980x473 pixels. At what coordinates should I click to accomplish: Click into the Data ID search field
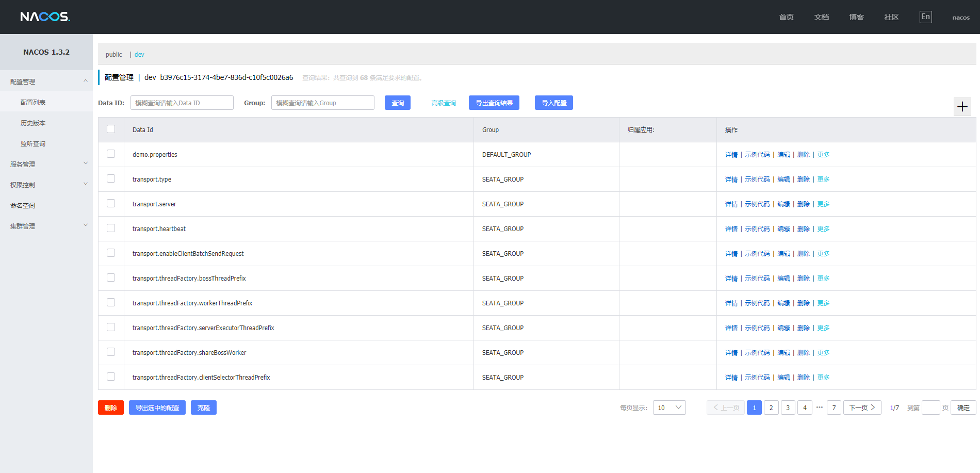[182, 103]
